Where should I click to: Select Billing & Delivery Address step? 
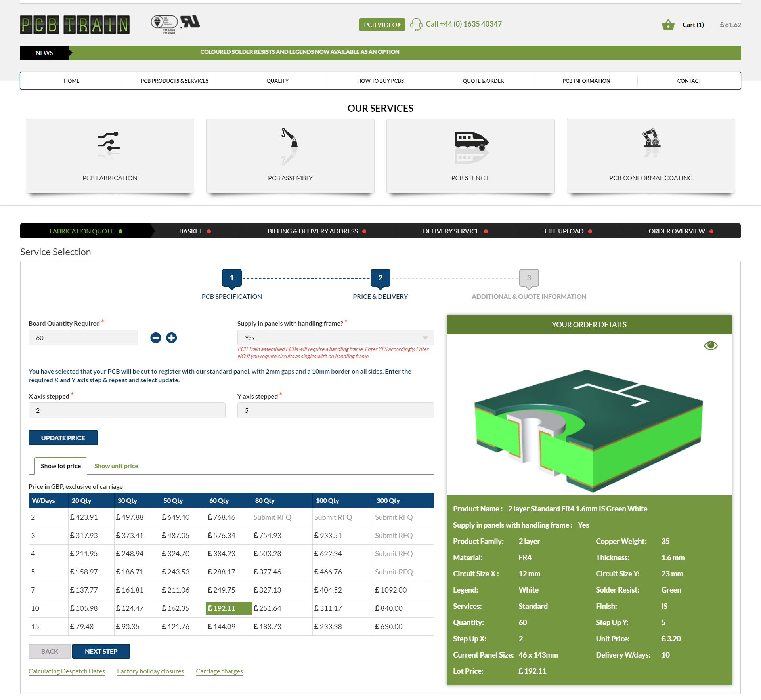pyautogui.click(x=317, y=231)
